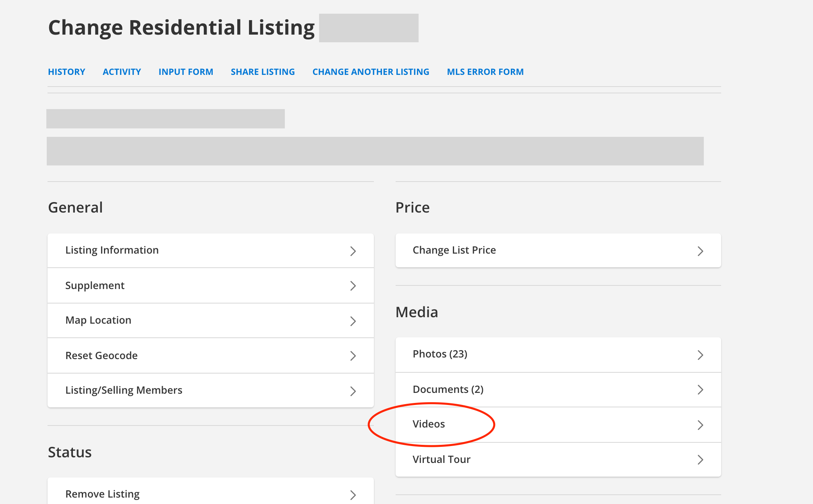Click the arrow on Change List Price

click(x=700, y=251)
